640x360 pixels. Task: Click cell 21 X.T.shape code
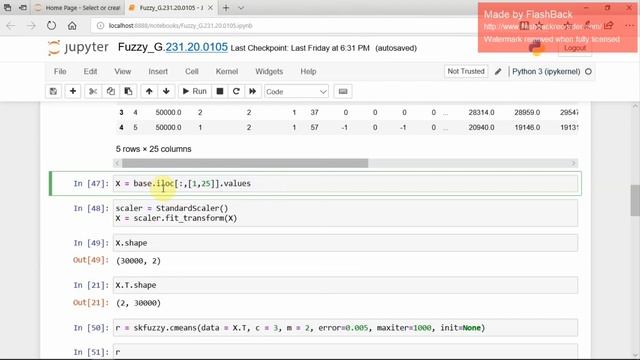coord(345,285)
